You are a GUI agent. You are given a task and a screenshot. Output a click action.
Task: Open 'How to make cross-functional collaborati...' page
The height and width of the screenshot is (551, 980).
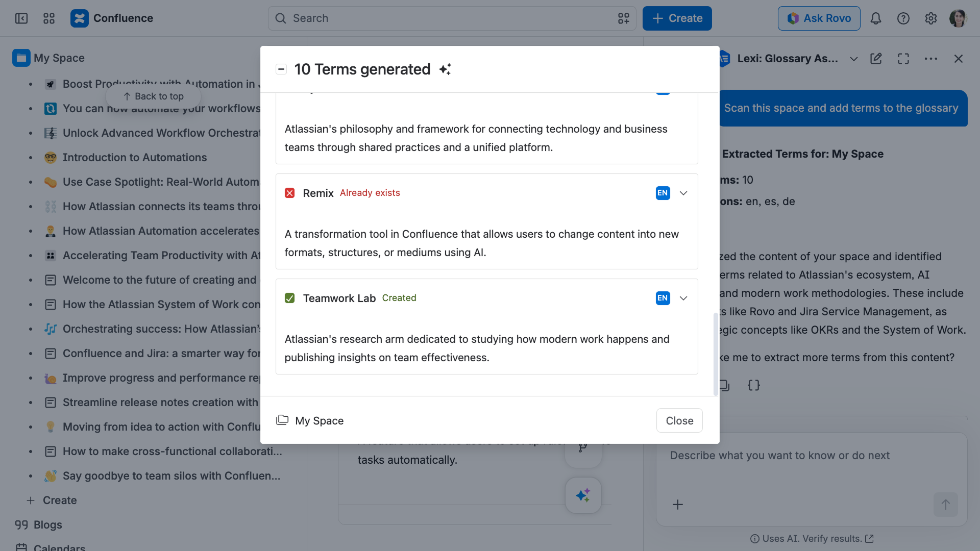pyautogui.click(x=172, y=452)
